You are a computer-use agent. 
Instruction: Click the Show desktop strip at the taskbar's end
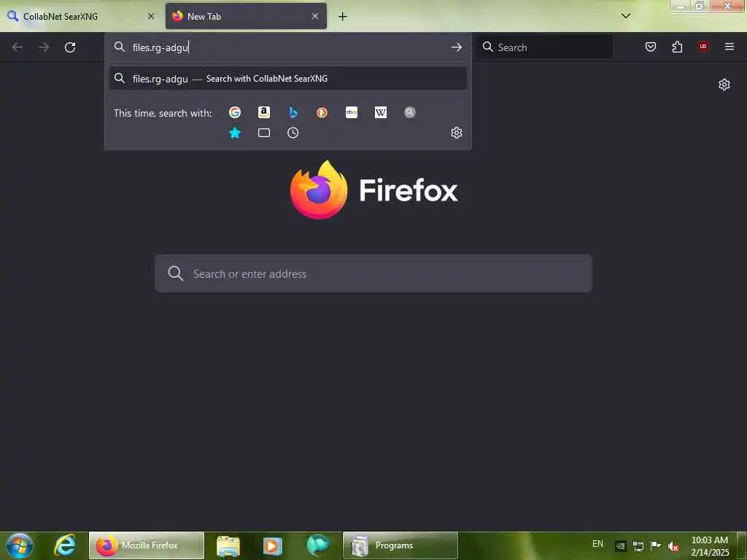click(742, 545)
